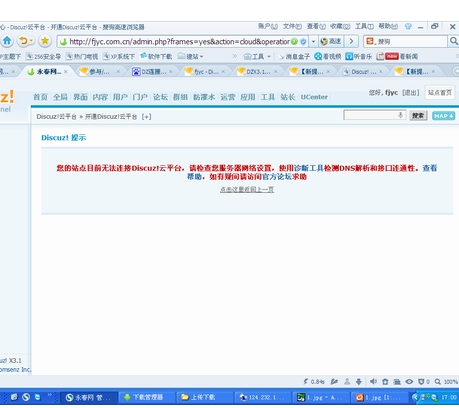
Task: Open the 帮助 menu
Action: 388,26
